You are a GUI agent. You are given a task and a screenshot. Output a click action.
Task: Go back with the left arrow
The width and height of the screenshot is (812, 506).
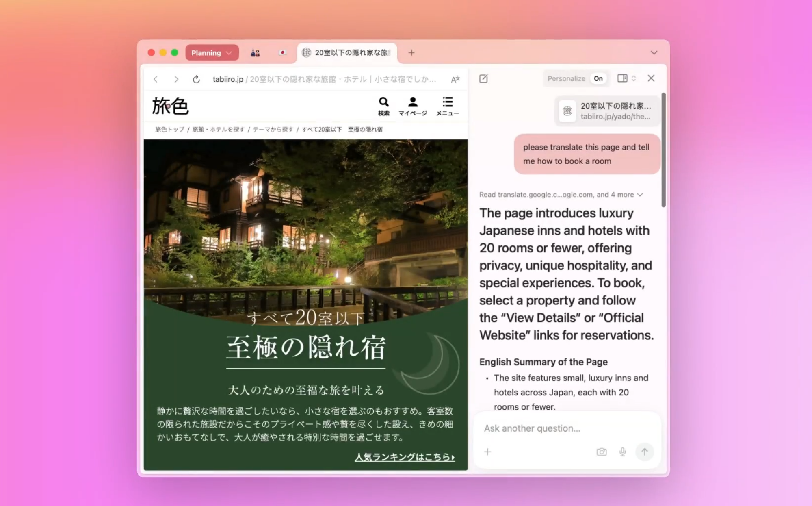pyautogui.click(x=156, y=79)
